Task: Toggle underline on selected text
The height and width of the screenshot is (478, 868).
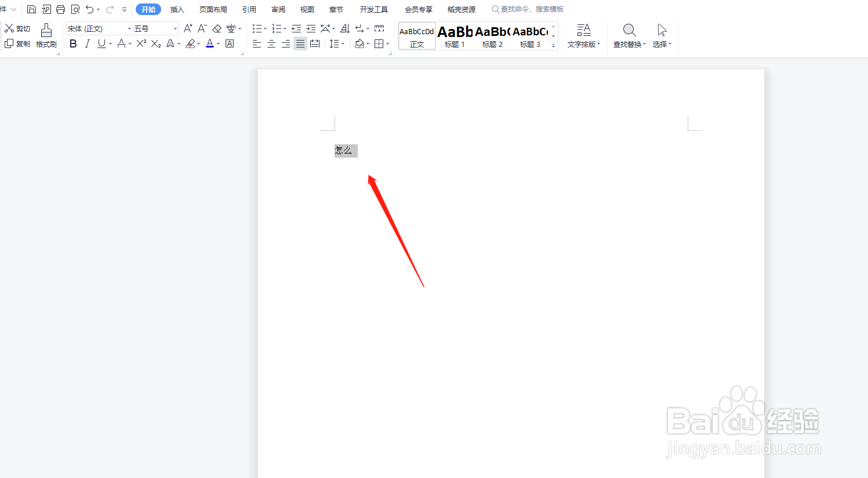Action: [101, 43]
